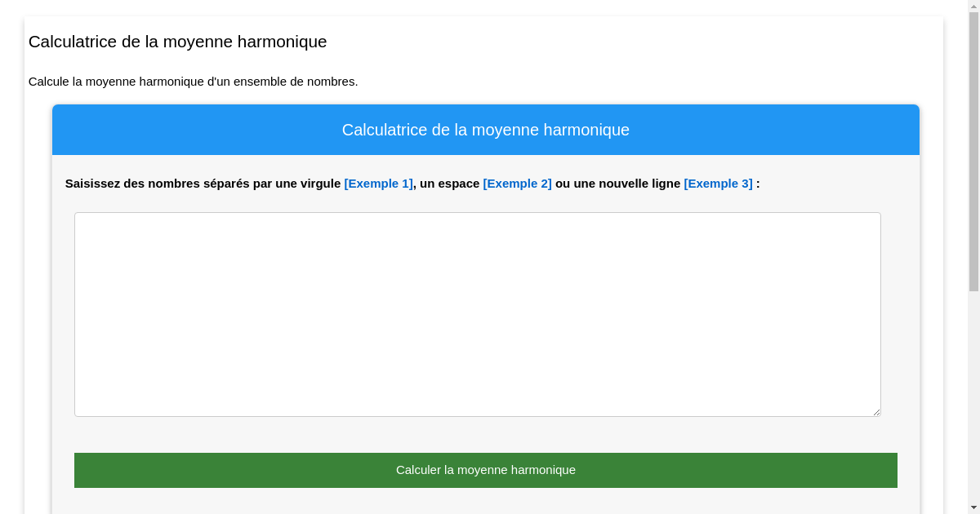Open Exemple 3 to fill newline-separated numbers
The width and height of the screenshot is (980, 514).
click(x=718, y=184)
